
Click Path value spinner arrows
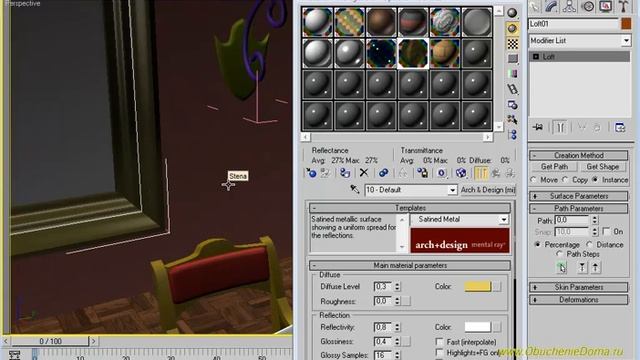coord(595,220)
